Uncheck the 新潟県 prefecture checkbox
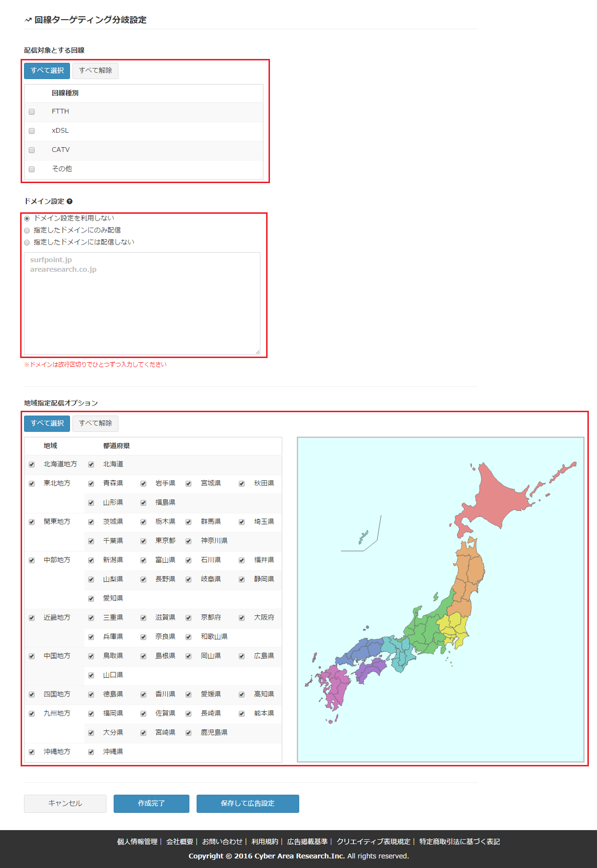 pyautogui.click(x=91, y=560)
